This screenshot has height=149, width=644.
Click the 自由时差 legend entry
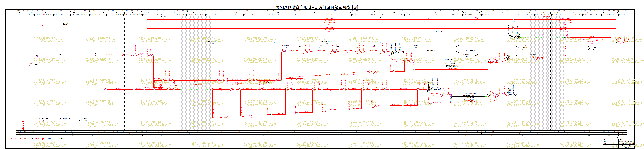tap(61, 139)
